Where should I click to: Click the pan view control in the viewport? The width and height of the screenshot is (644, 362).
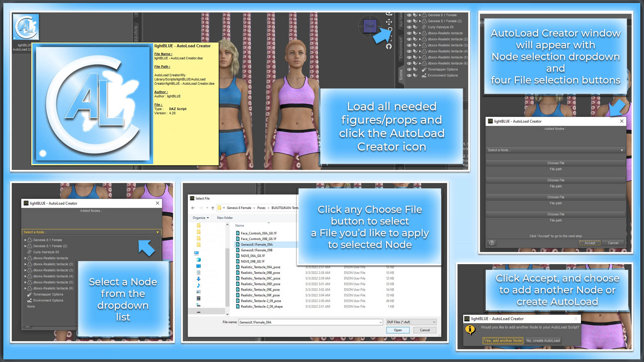389,22
